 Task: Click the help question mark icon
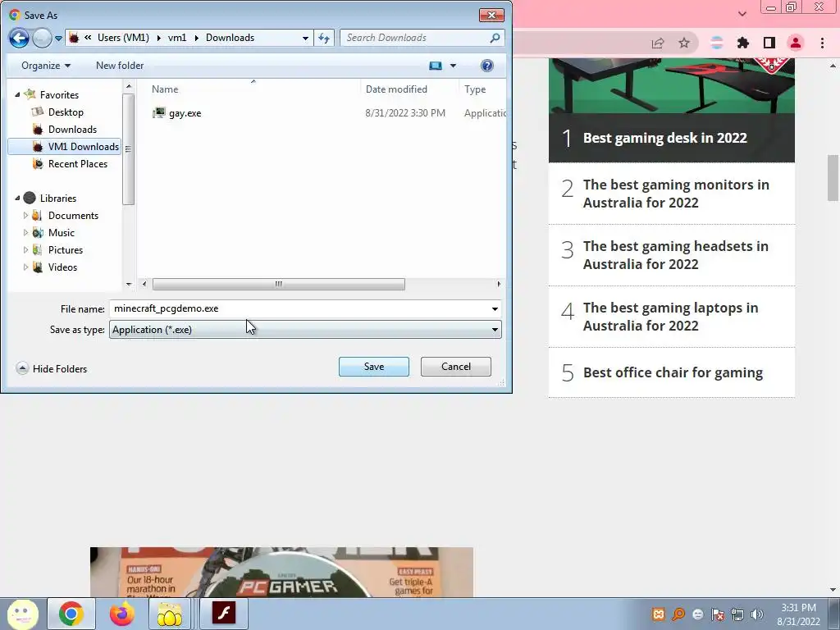pyautogui.click(x=487, y=66)
